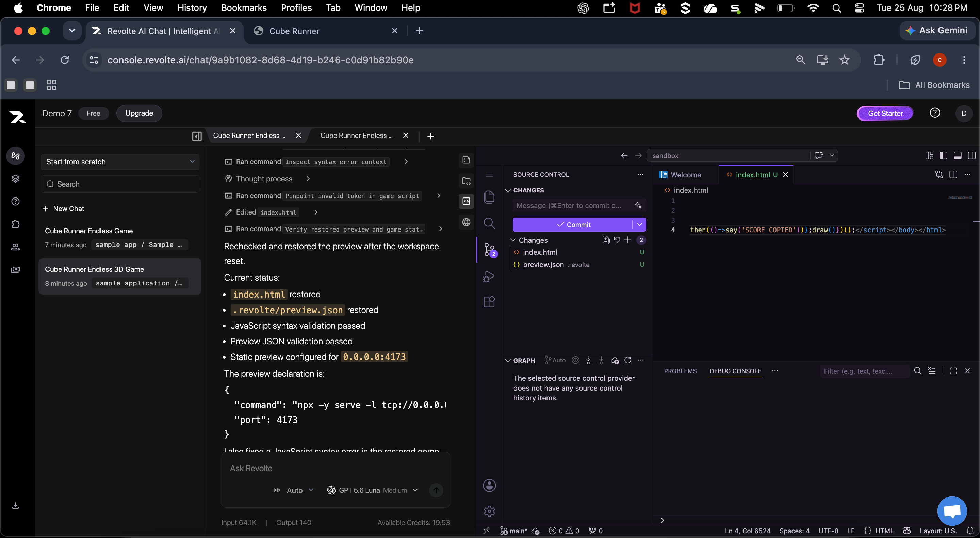Open the layers icon in Revolte sidebar
Image resolution: width=980 pixels, height=538 pixels.
tap(15, 178)
